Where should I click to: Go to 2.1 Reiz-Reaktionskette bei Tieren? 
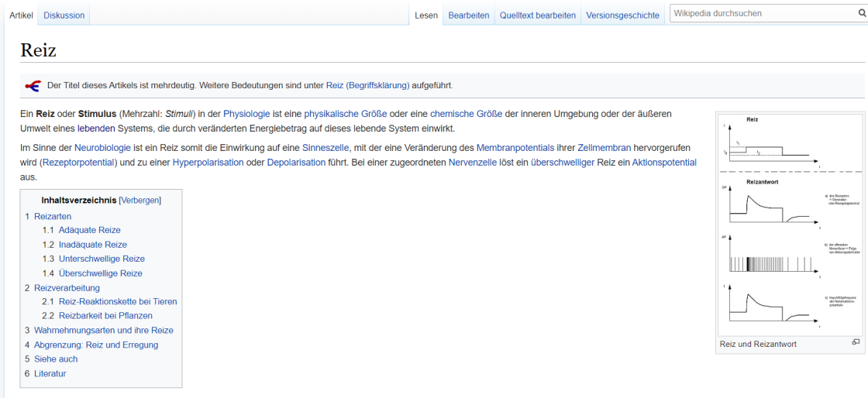117,302
